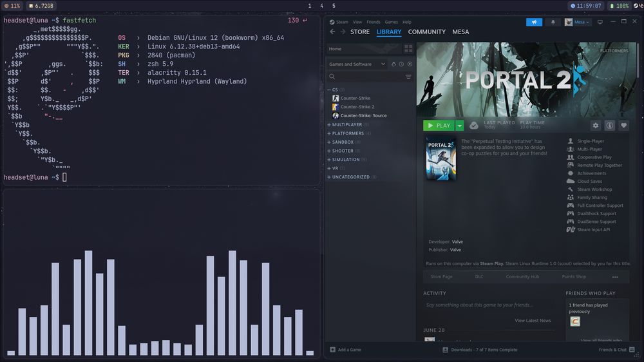Image resolution: width=644 pixels, height=362 pixels.
Task: Click the Steam logo in the menu bar
Action: [x=332, y=22]
